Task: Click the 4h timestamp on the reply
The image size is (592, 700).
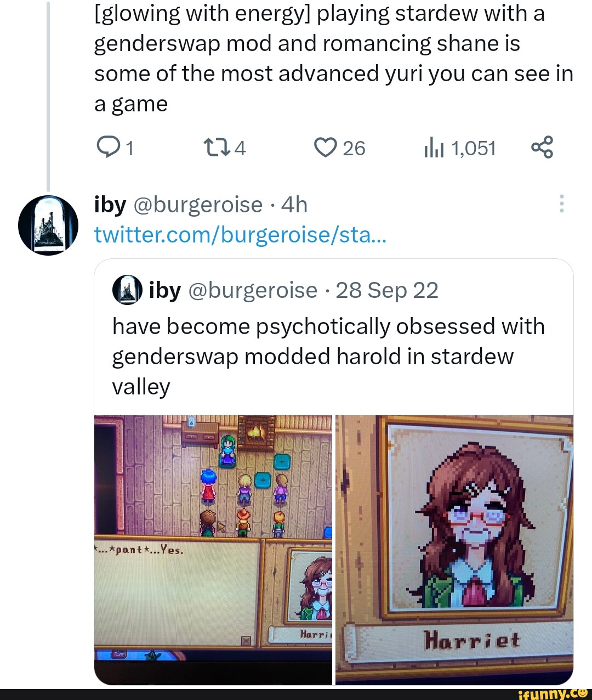Action: (x=294, y=205)
